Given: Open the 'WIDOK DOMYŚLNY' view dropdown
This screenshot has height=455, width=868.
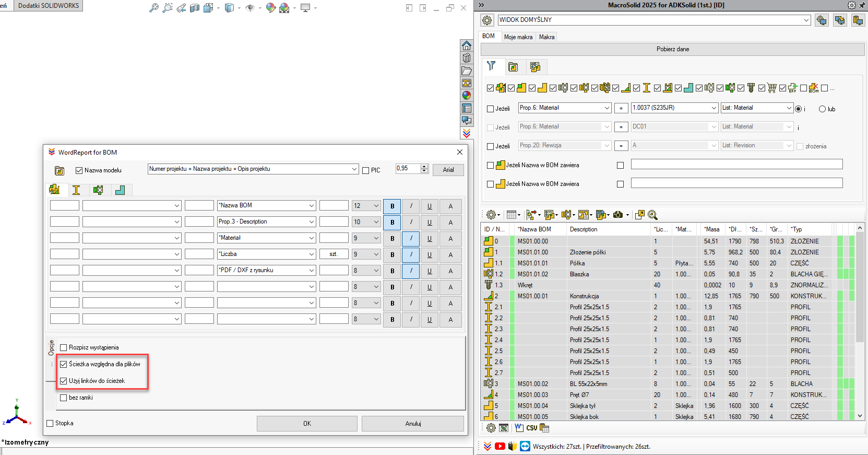Looking at the screenshot, I should click(806, 20).
